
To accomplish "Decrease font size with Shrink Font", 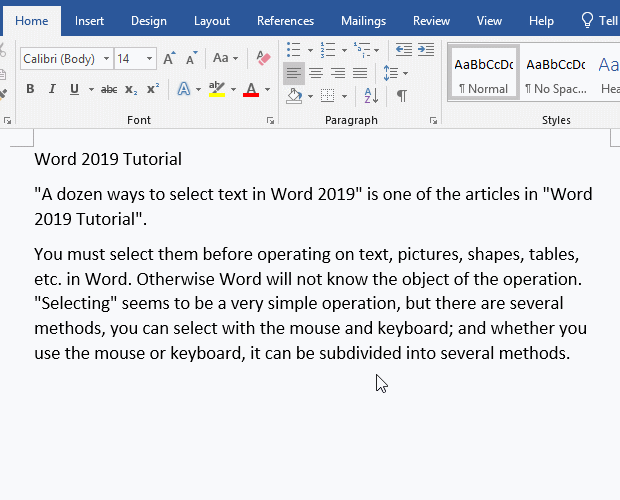I will 192,58.
